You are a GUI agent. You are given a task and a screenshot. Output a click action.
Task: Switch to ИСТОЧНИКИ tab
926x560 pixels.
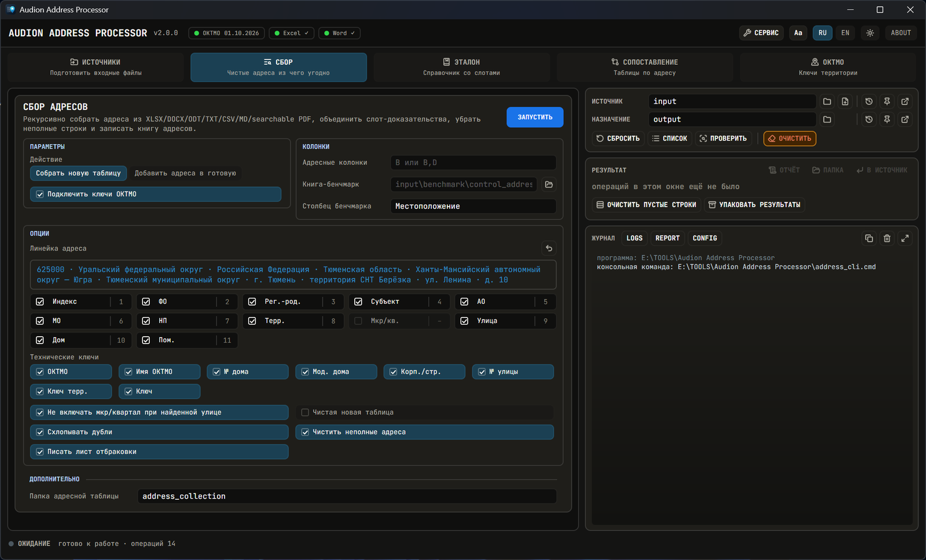95,67
